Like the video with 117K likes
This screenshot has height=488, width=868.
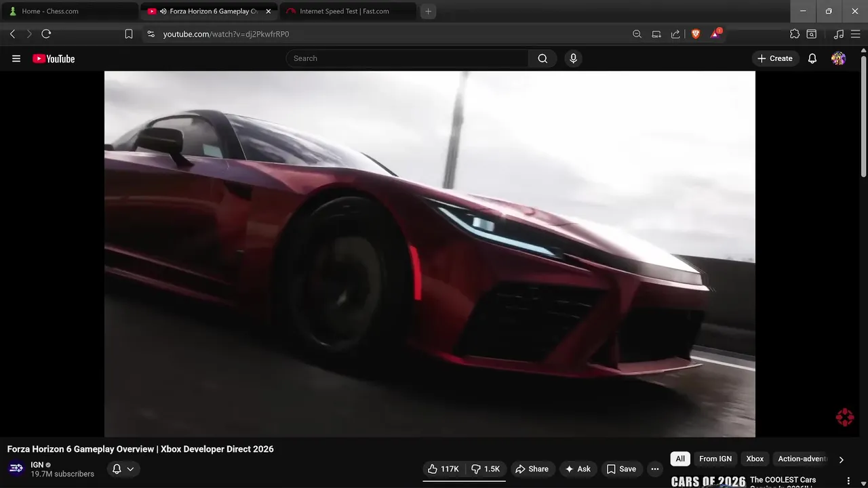443,469
